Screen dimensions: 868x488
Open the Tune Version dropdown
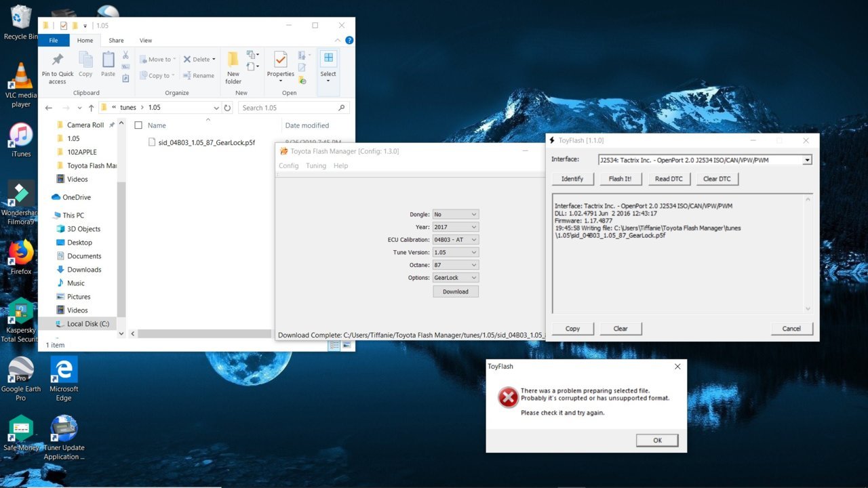[456, 252]
